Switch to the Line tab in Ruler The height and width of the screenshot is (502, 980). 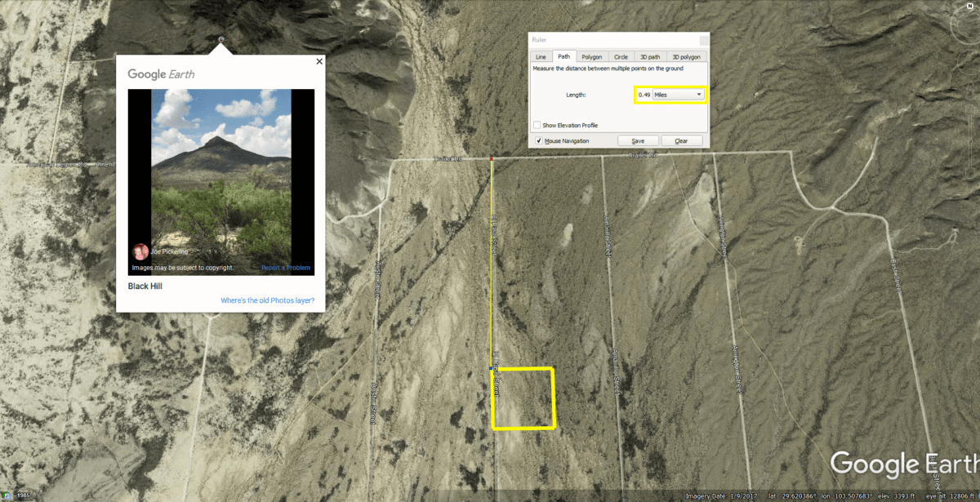[x=541, y=57]
